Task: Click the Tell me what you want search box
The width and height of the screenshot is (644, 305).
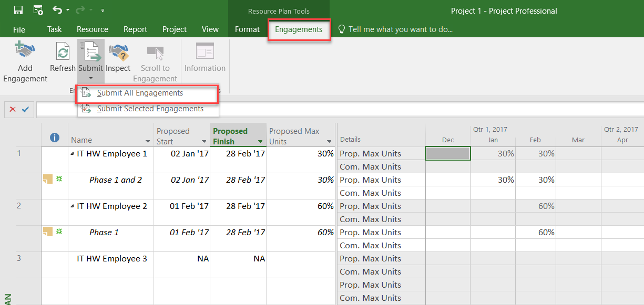Action: tap(400, 29)
